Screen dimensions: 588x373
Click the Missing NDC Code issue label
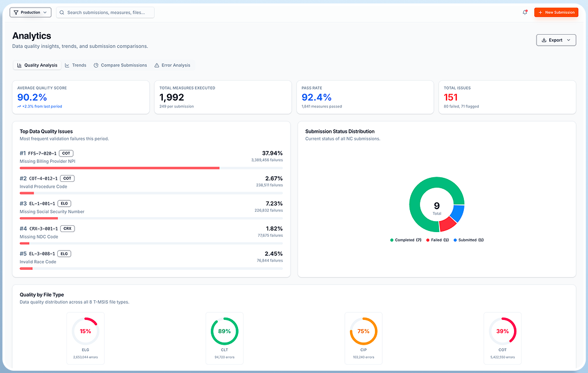pos(39,237)
